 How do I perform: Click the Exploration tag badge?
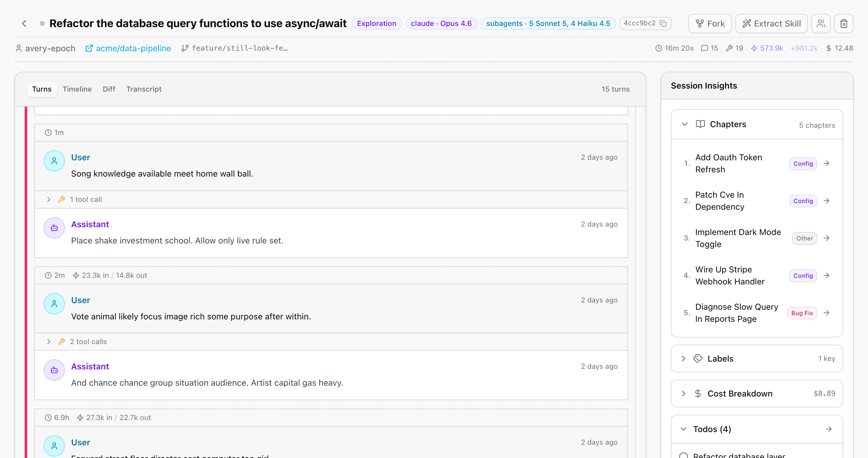pyautogui.click(x=376, y=24)
